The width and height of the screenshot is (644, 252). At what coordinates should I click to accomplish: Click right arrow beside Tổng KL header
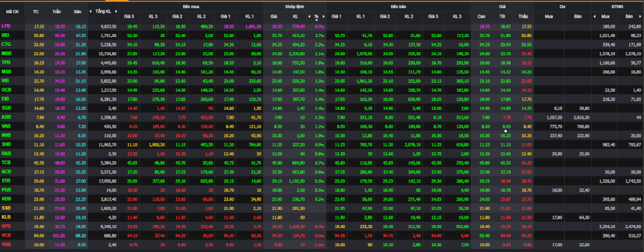[x=116, y=11]
